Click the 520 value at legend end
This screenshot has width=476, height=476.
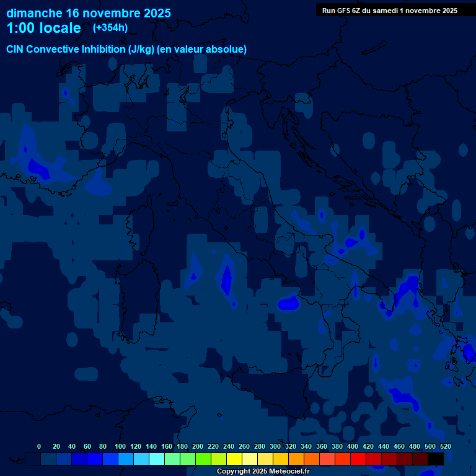point(445,446)
